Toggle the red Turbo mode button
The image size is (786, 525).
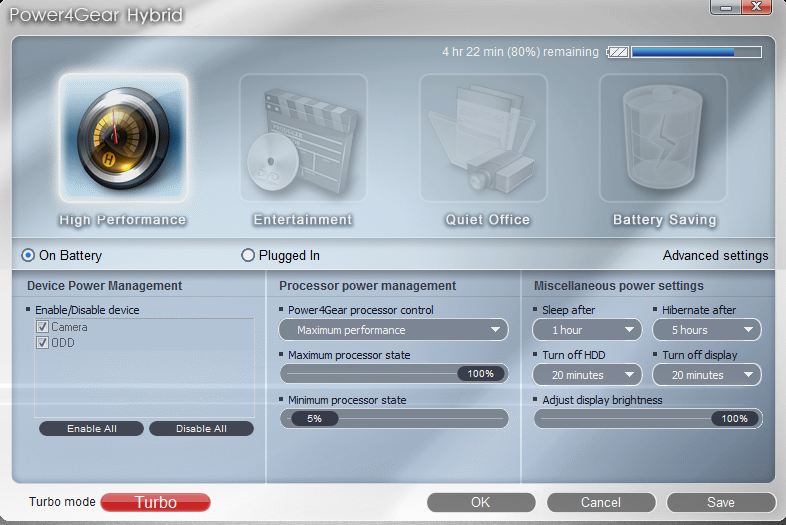(x=155, y=502)
